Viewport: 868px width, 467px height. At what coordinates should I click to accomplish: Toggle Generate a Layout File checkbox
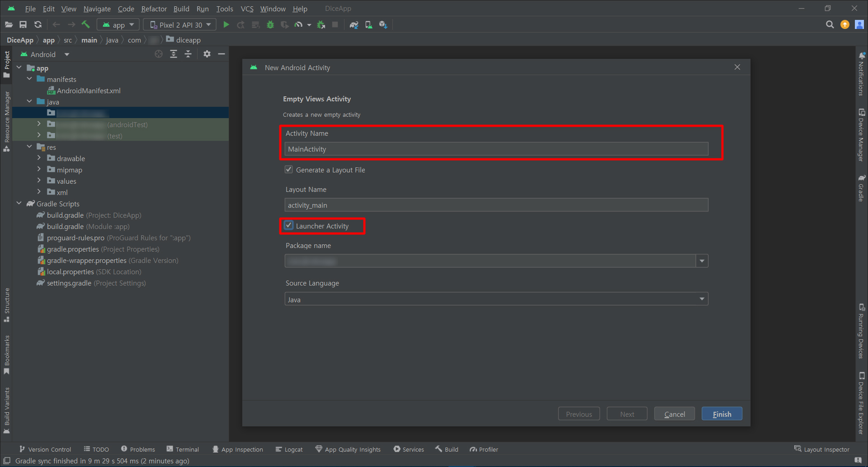(x=288, y=170)
